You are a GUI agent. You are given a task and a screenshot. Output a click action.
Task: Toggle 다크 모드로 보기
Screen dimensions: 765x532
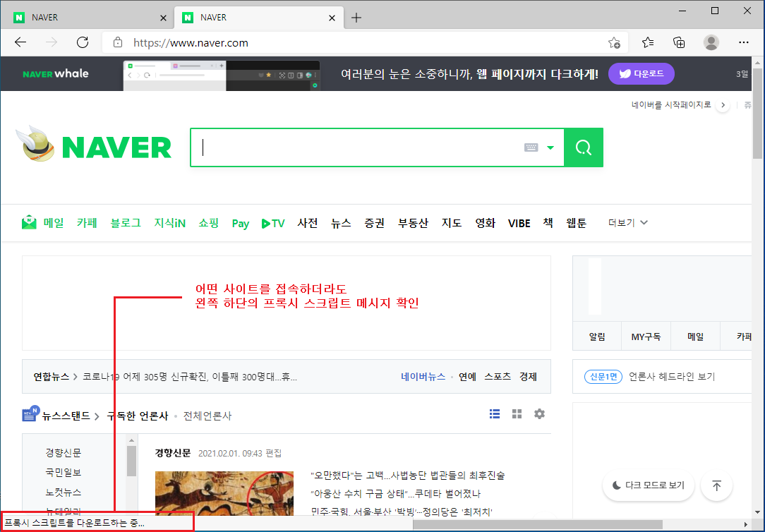pos(649,485)
